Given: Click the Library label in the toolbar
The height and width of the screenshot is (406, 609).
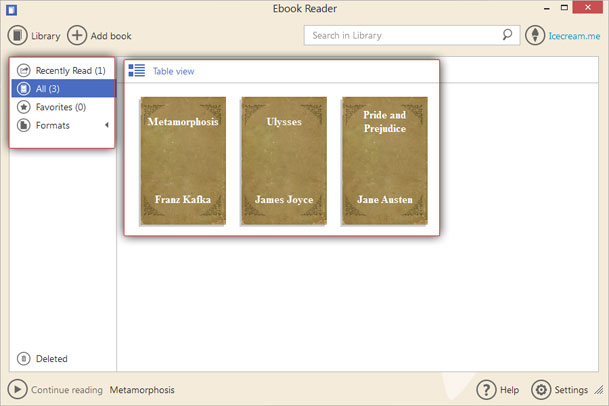Looking at the screenshot, I should tap(46, 36).
